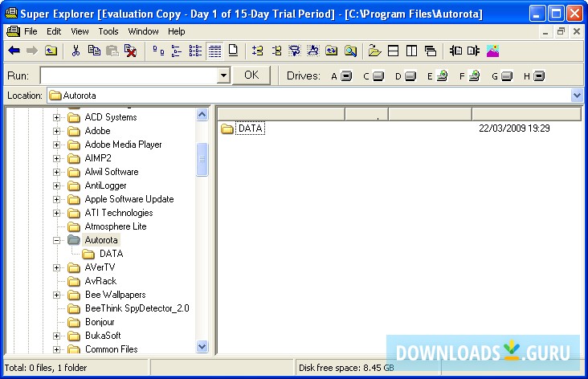Image resolution: width=588 pixels, height=379 pixels.
Task: Select the AvRack folder
Action: (x=100, y=281)
